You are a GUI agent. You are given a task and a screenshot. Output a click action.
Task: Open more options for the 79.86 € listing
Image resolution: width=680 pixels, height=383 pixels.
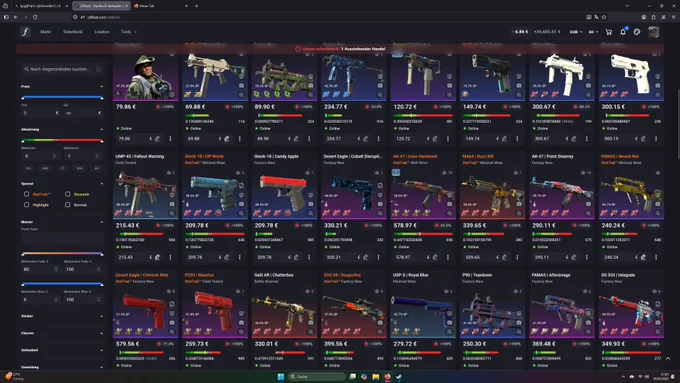click(x=170, y=139)
